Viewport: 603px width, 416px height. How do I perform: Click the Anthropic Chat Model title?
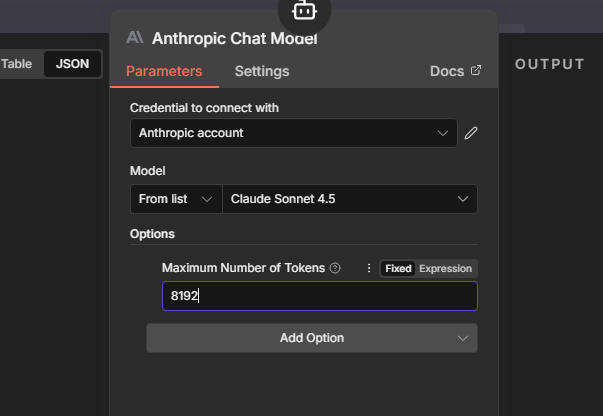[x=234, y=39]
